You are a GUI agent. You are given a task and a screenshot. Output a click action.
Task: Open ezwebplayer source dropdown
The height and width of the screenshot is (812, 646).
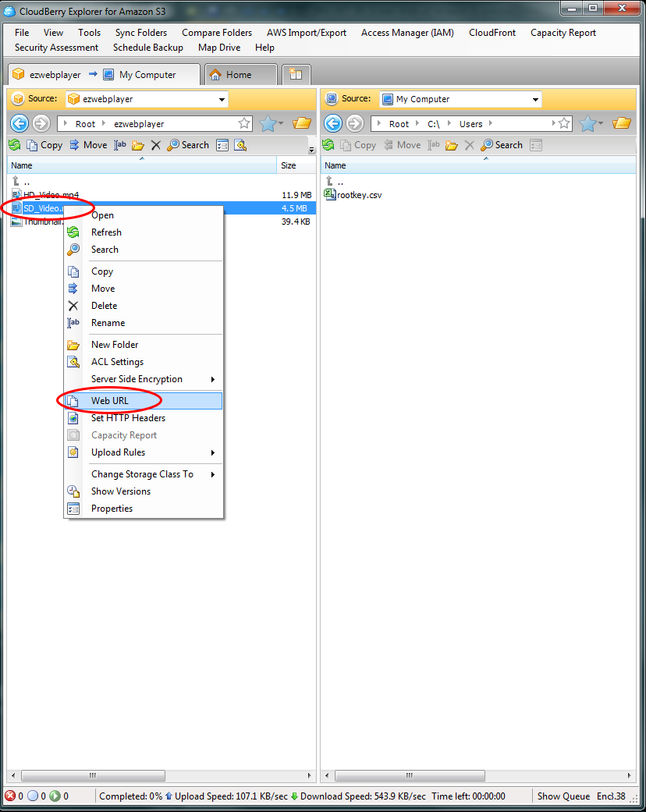click(222, 99)
